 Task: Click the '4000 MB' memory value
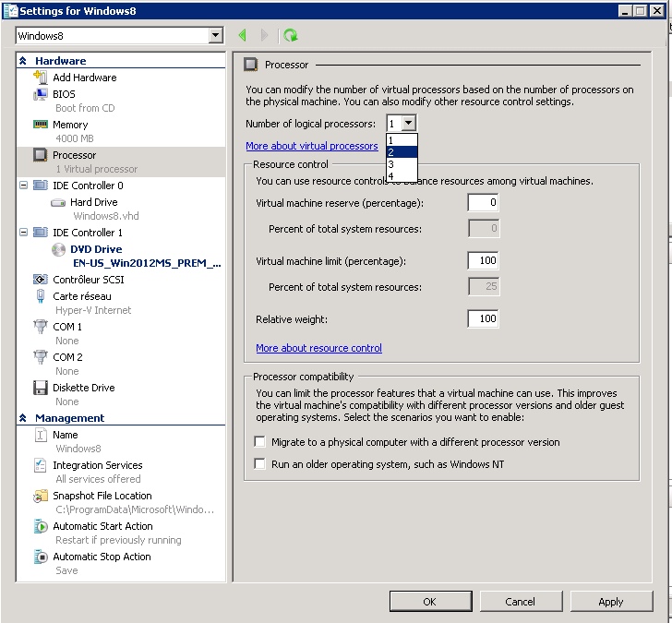75,138
